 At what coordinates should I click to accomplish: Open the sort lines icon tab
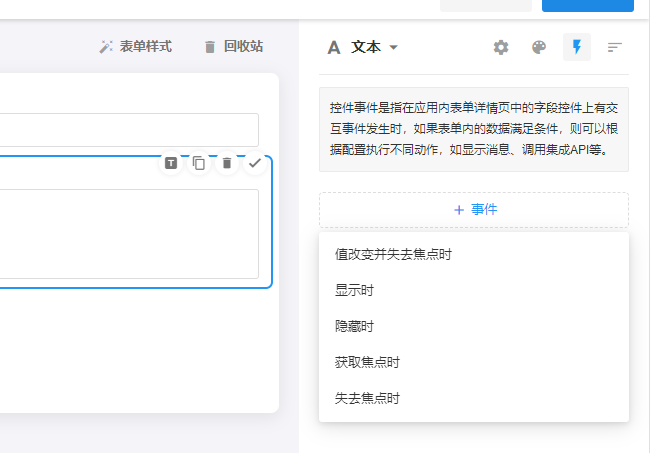[615, 47]
